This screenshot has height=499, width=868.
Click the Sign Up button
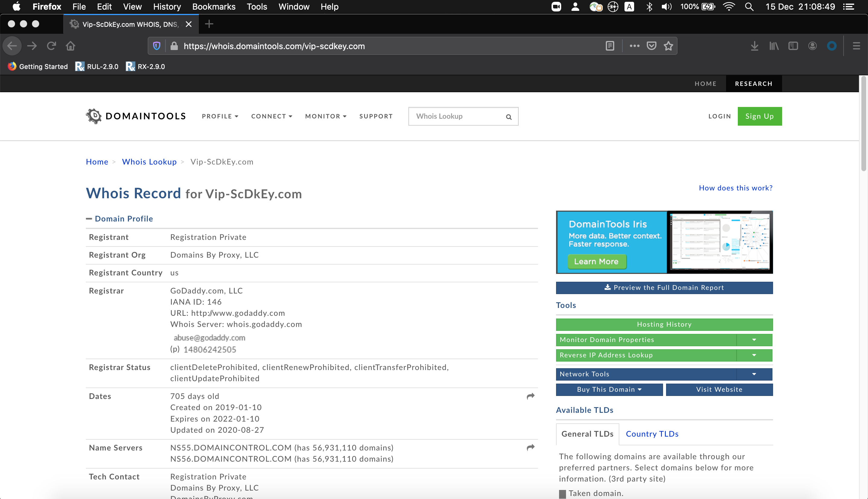(x=759, y=116)
